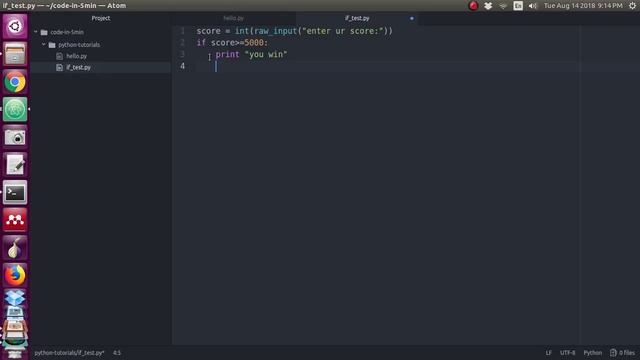The image size is (640, 360).
Task: Click line number 1 in the gutter
Action: (182, 31)
